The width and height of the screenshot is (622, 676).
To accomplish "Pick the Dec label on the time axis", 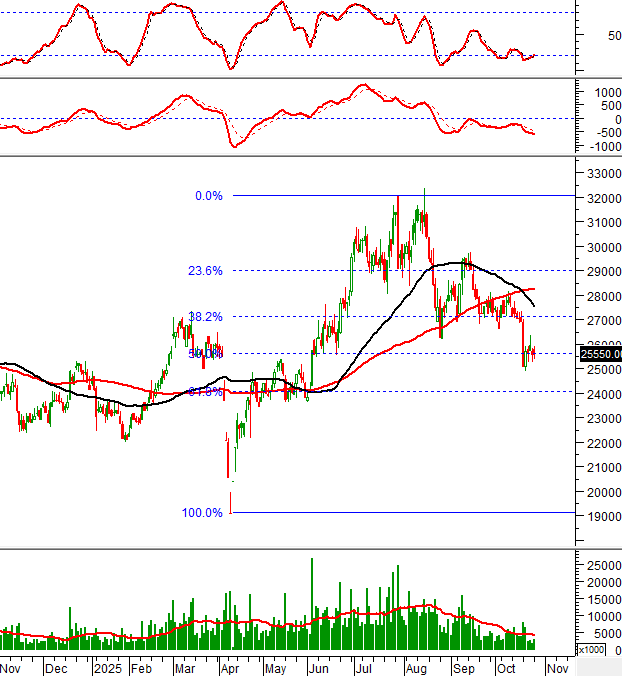I will [x=55, y=667].
